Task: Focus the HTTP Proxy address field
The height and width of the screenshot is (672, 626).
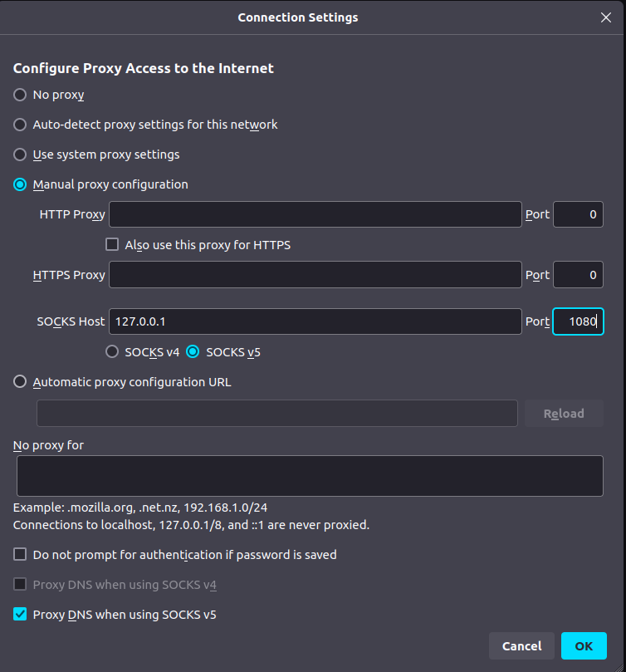Action: pyautogui.click(x=315, y=214)
